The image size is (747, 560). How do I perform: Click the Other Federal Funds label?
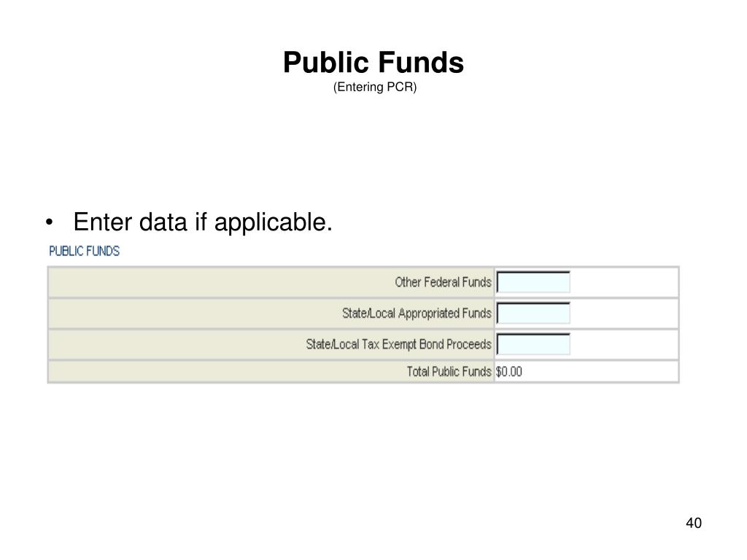[x=443, y=282]
